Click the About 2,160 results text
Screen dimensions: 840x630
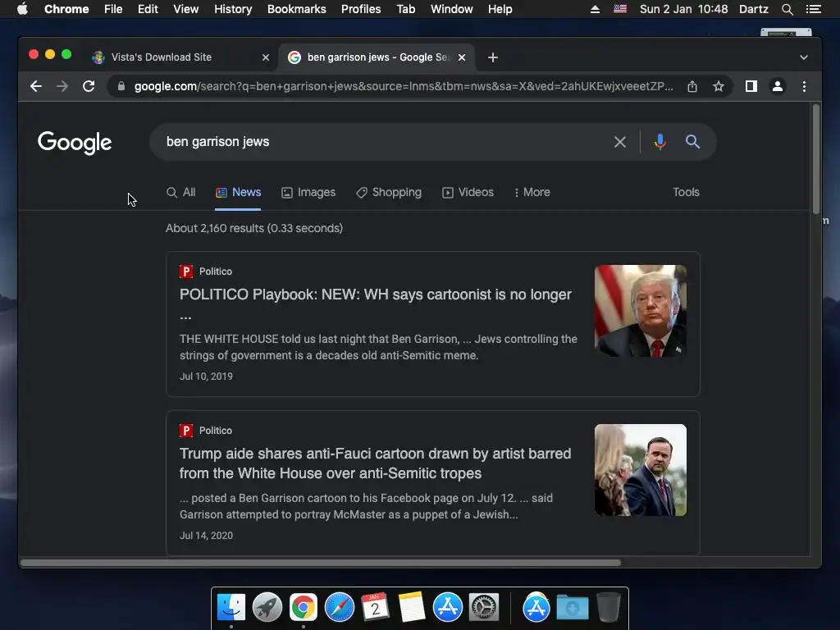(x=254, y=228)
